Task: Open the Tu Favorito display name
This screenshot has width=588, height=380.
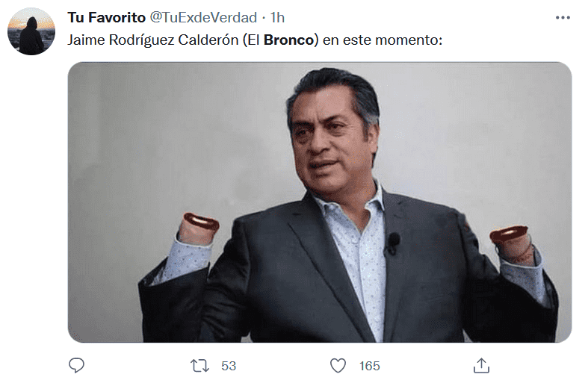Action: 107,17
